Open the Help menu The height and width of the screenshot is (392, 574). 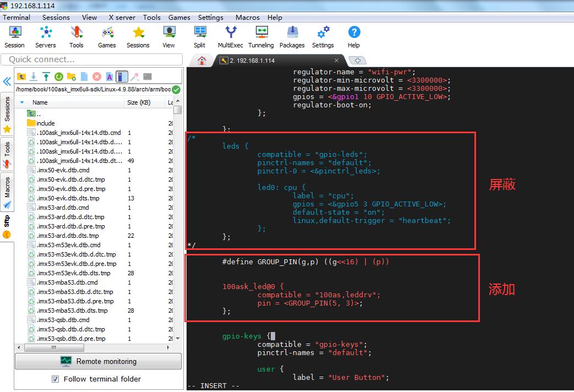click(x=275, y=18)
